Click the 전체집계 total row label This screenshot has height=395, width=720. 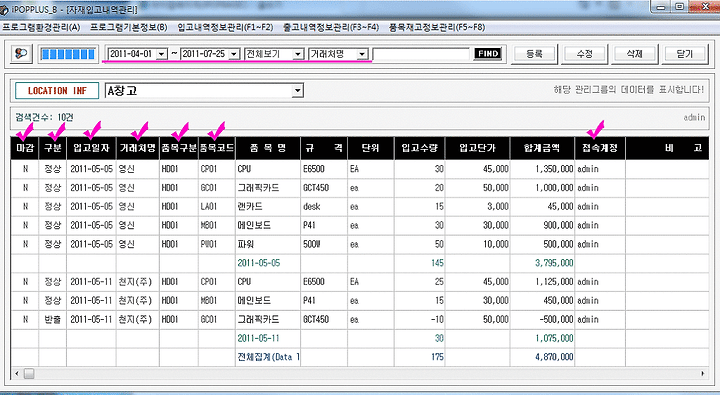[x=269, y=357]
